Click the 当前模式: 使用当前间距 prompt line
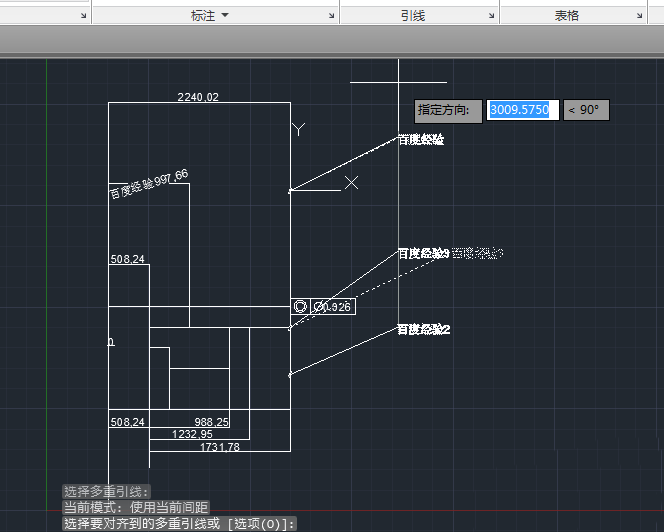The width and height of the screenshot is (664, 532). pos(136,507)
